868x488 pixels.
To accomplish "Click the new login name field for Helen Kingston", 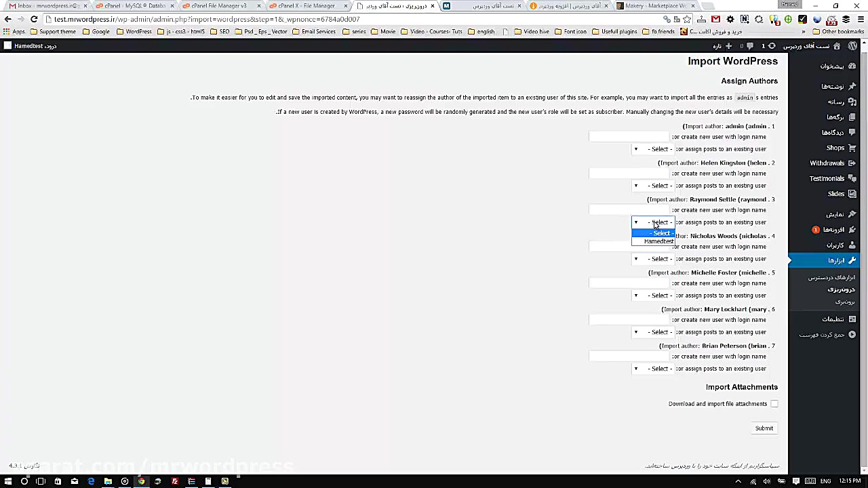I will point(629,174).
